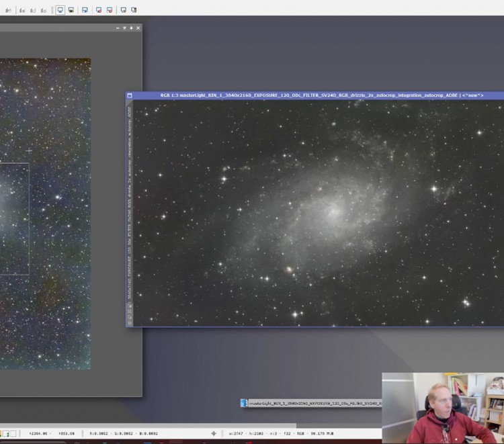This screenshot has width=504, height=444.
Task: Close the left star-field image window
Action: pyautogui.click(x=138, y=28)
